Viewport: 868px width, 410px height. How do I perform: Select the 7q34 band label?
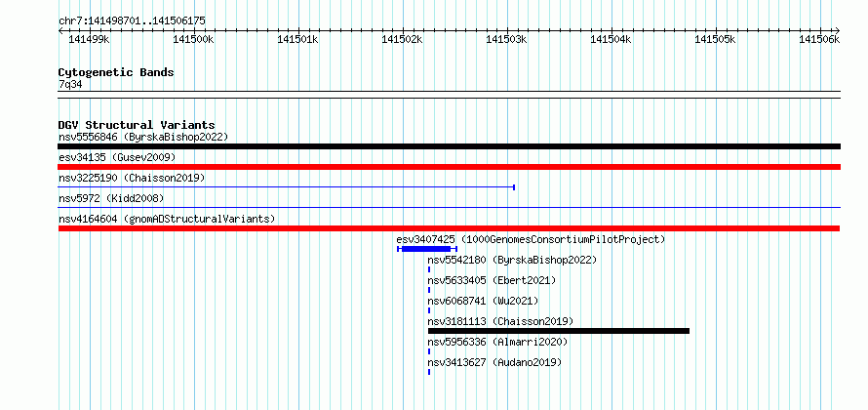[70, 84]
